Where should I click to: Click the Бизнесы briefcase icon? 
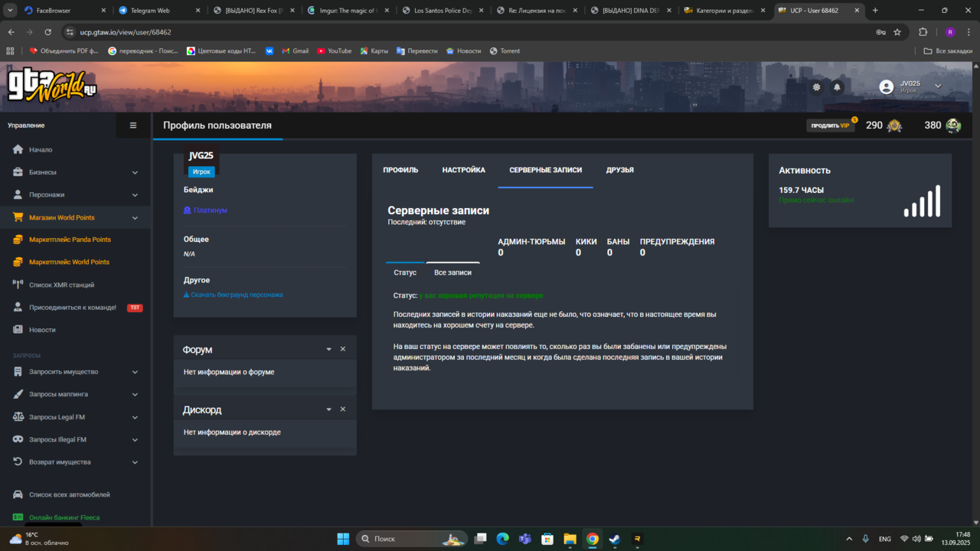coord(18,172)
